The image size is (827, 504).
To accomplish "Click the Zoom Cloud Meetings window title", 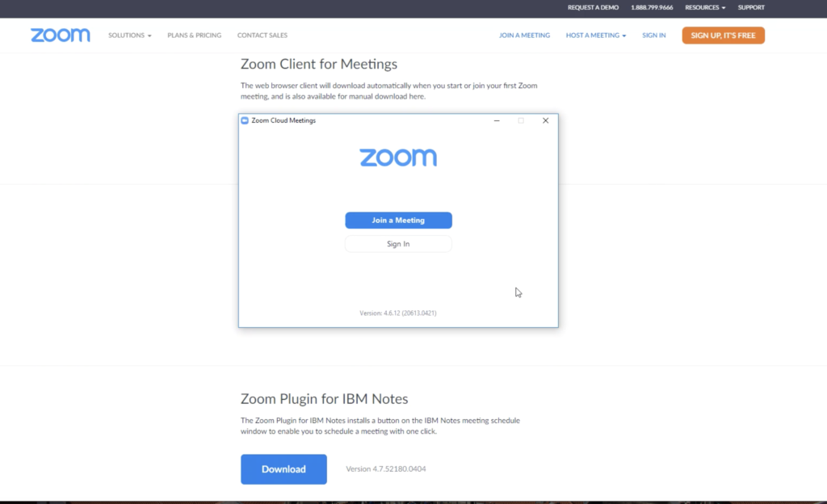I will point(283,120).
